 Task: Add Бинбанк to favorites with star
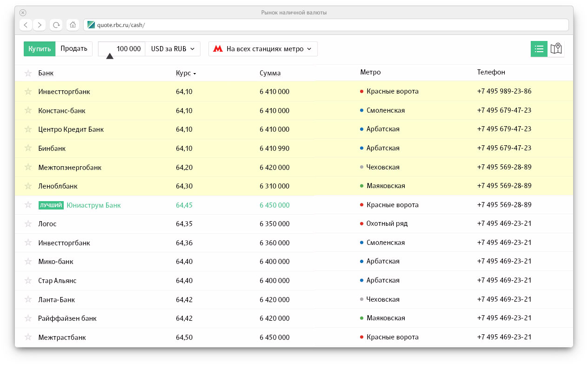point(28,149)
